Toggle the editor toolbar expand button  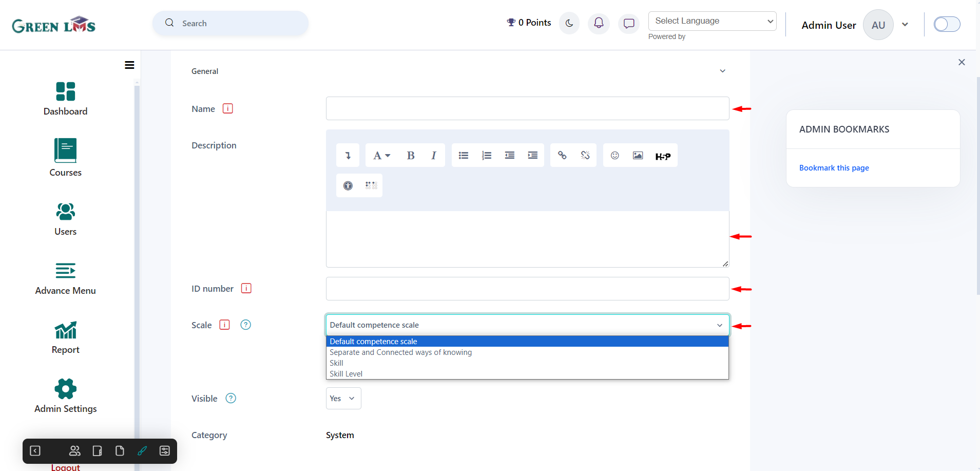[x=348, y=156]
